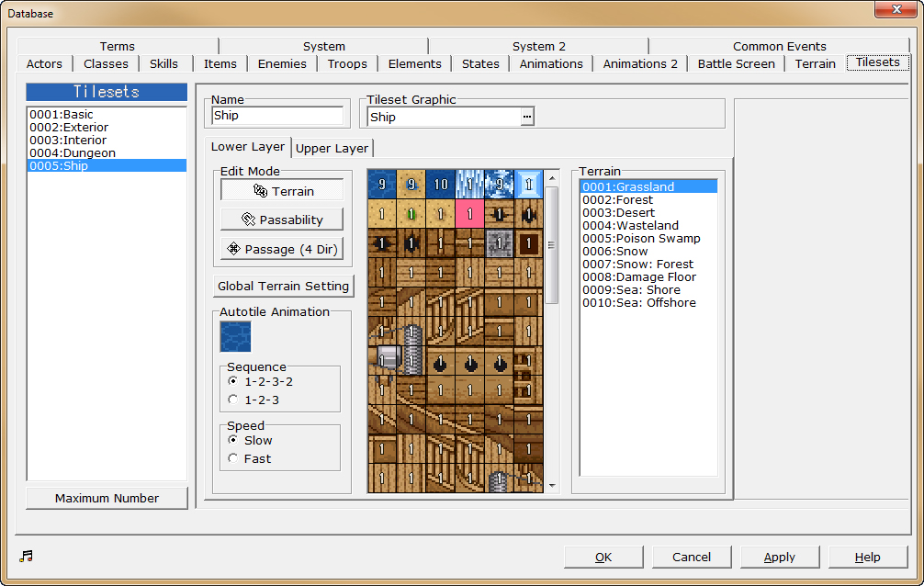This screenshot has width=924, height=586.
Task: Select Slow autotile animation speed
Action: (232, 440)
